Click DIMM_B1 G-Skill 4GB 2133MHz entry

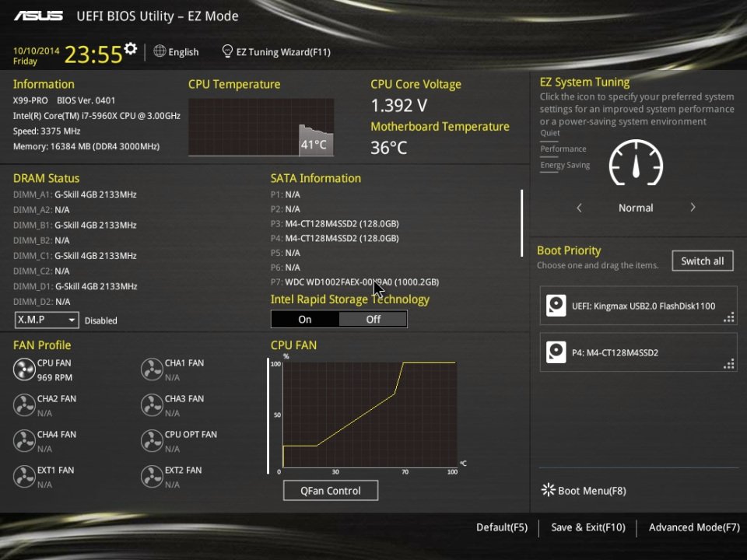click(75, 225)
